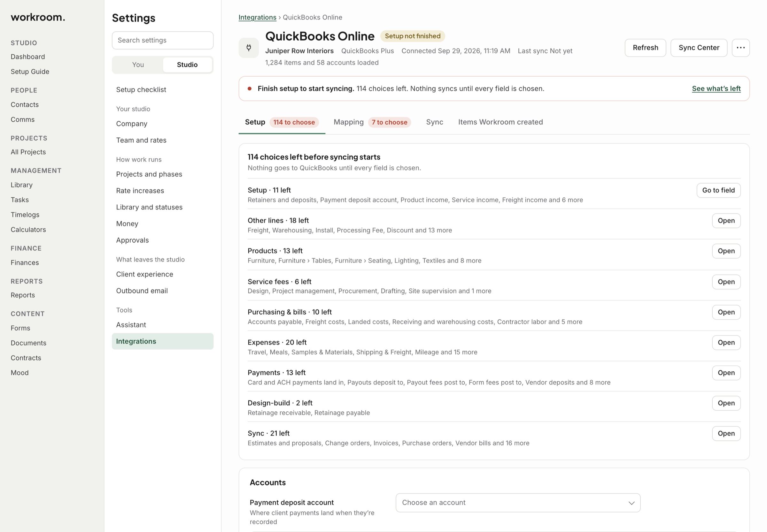Open the Sync tab
The height and width of the screenshot is (532, 767).
[434, 122]
